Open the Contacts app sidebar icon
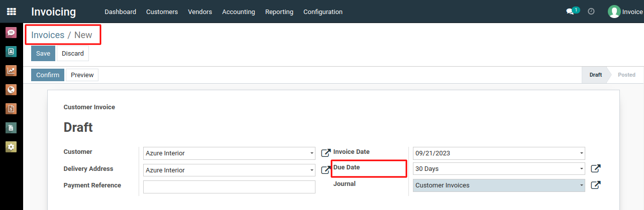 point(11,52)
